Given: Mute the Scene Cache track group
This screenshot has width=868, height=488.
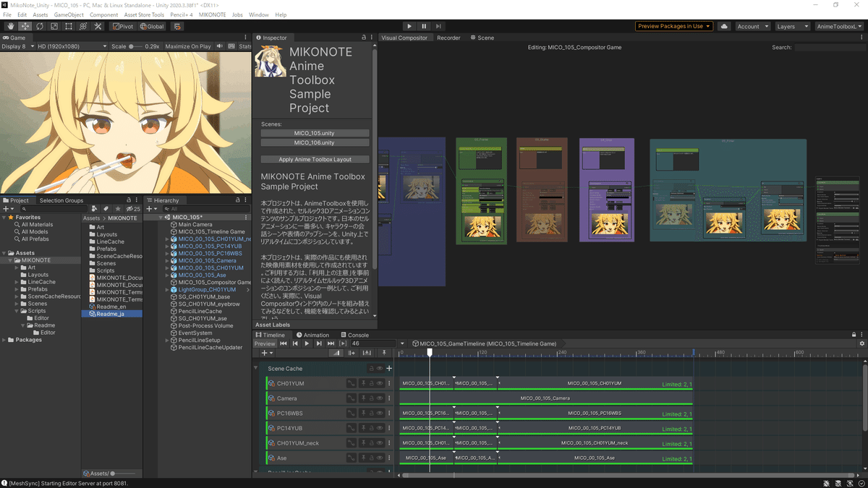Looking at the screenshot, I should point(380,369).
